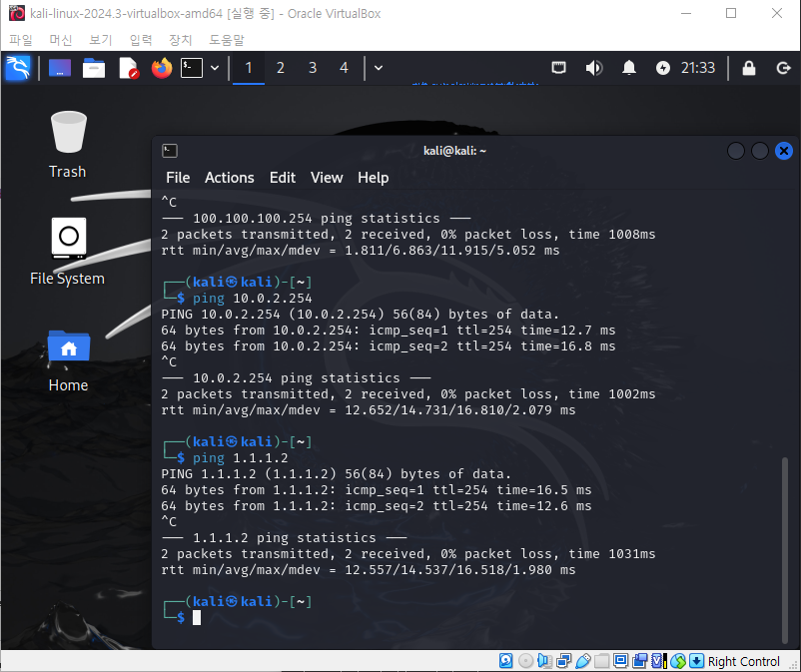
Task: Click the Right Control host key label
Action: [744, 661]
